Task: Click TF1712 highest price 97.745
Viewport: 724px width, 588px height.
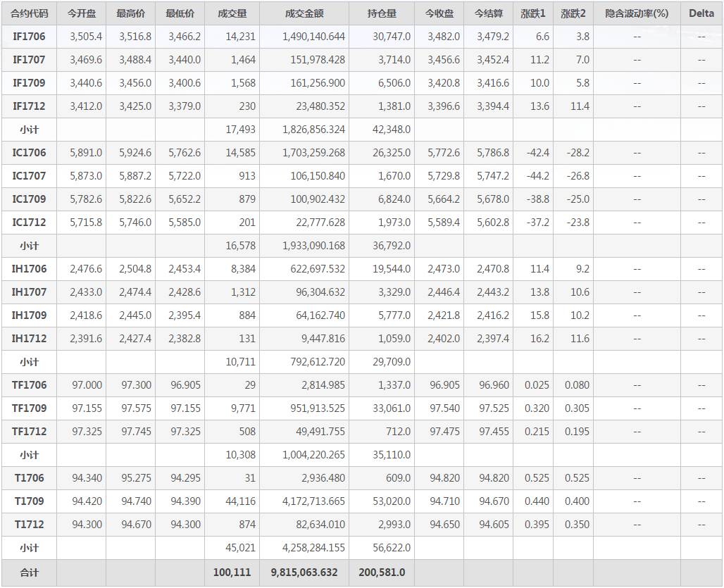Action: [136, 432]
